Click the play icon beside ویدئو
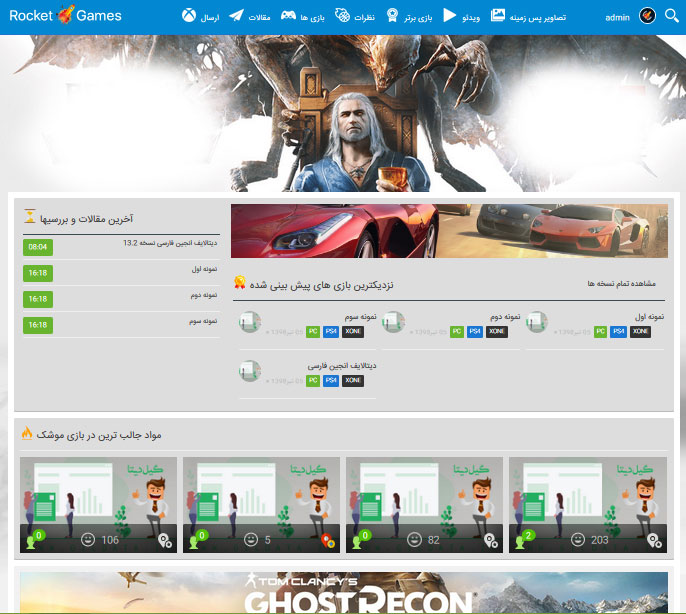 (450, 15)
